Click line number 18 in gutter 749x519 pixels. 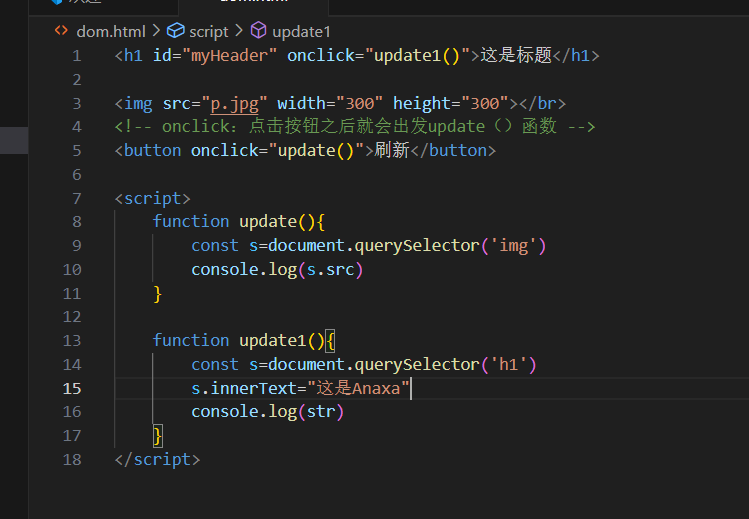pos(72,460)
